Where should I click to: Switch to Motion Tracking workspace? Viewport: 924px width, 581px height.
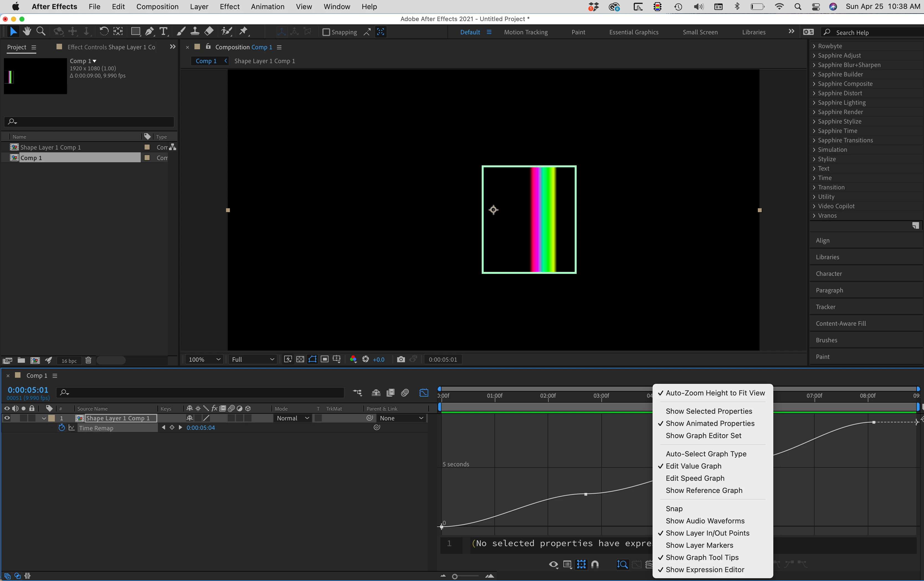525,32
